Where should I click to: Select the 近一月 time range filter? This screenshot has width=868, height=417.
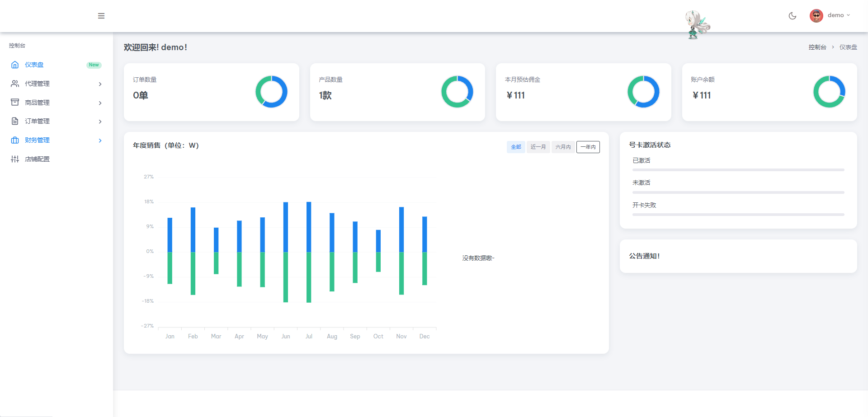pyautogui.click(x=538, y=147)
